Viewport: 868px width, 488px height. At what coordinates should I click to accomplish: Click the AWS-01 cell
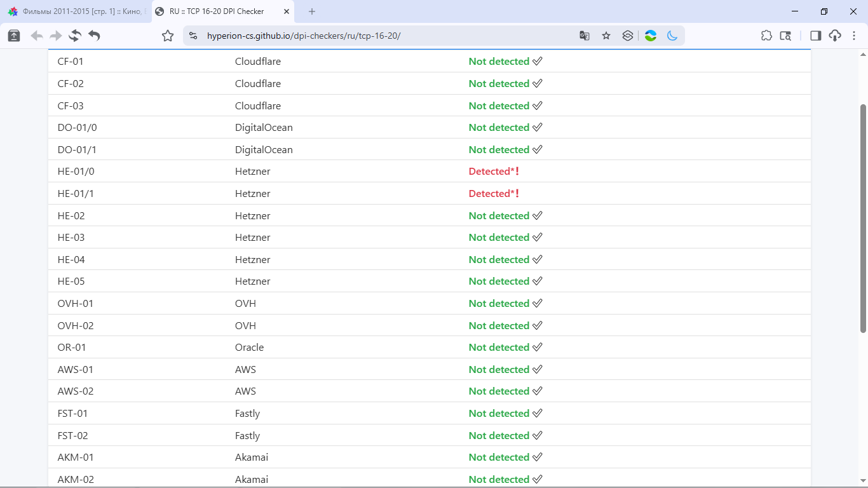tap(76, 370)
